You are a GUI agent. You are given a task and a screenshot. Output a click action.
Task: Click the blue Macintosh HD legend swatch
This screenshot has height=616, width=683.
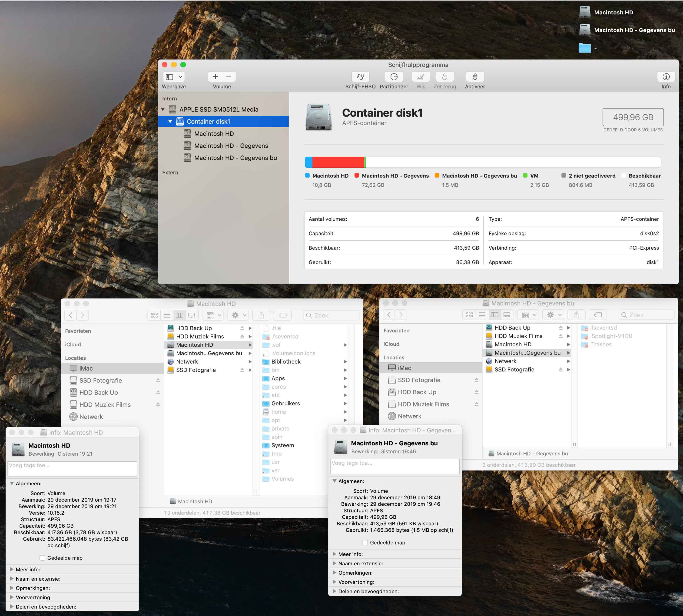[x=307, y=175]
